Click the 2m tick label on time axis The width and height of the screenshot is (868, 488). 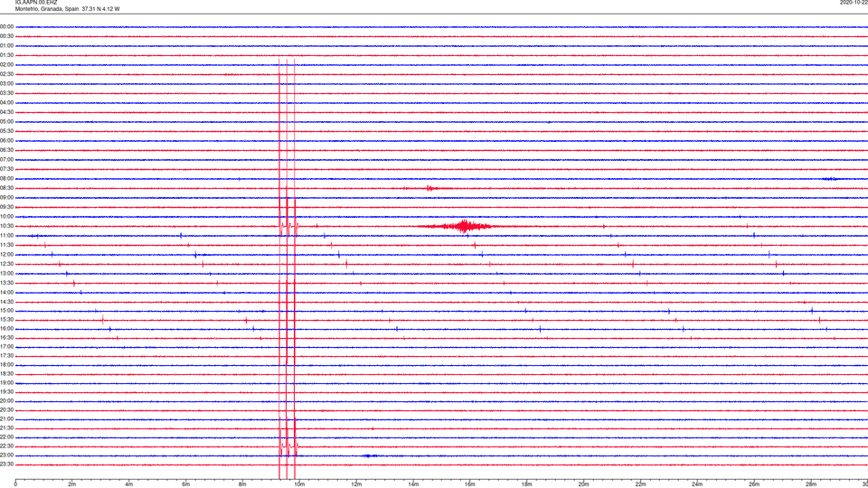click(x=72, y=484)
